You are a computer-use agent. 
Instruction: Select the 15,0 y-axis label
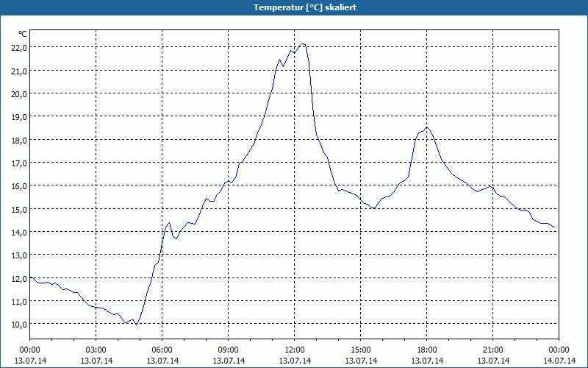click(20, 209)
